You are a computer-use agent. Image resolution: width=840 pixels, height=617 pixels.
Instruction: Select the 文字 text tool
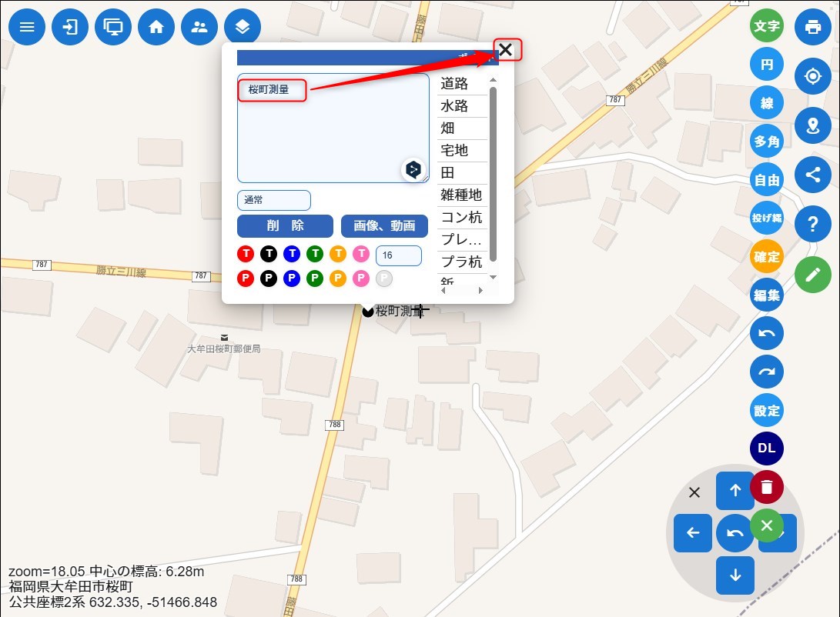[766, 26]
